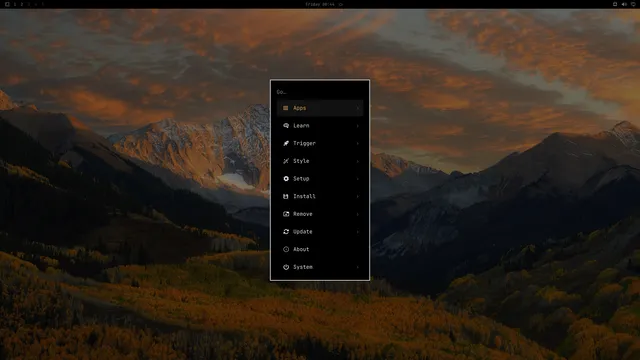Click the Install package icon

point(286,196)
